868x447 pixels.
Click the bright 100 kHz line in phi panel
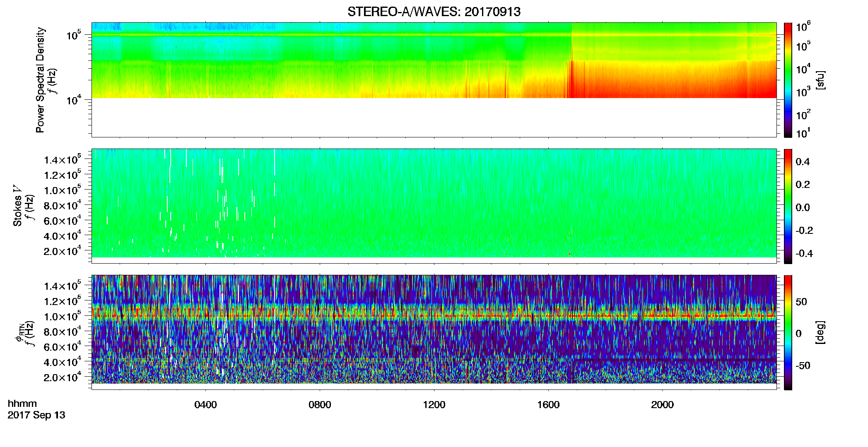pos(434,316)
